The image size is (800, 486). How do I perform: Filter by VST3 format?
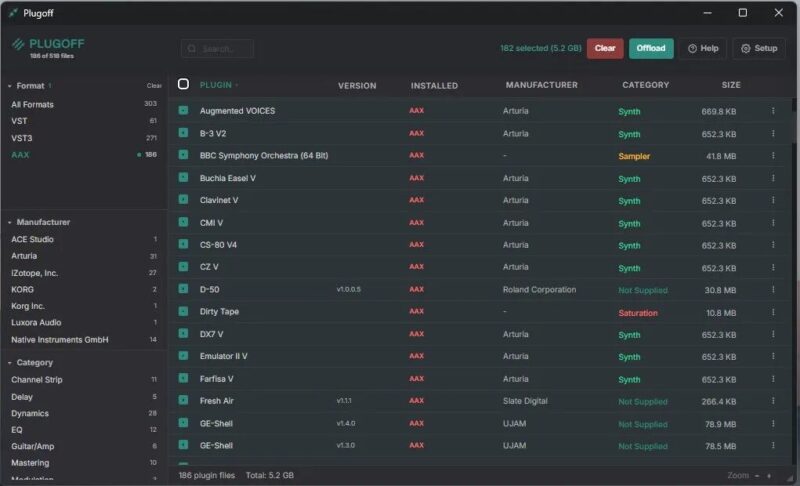pyautogui.click(x=84, y=138)
